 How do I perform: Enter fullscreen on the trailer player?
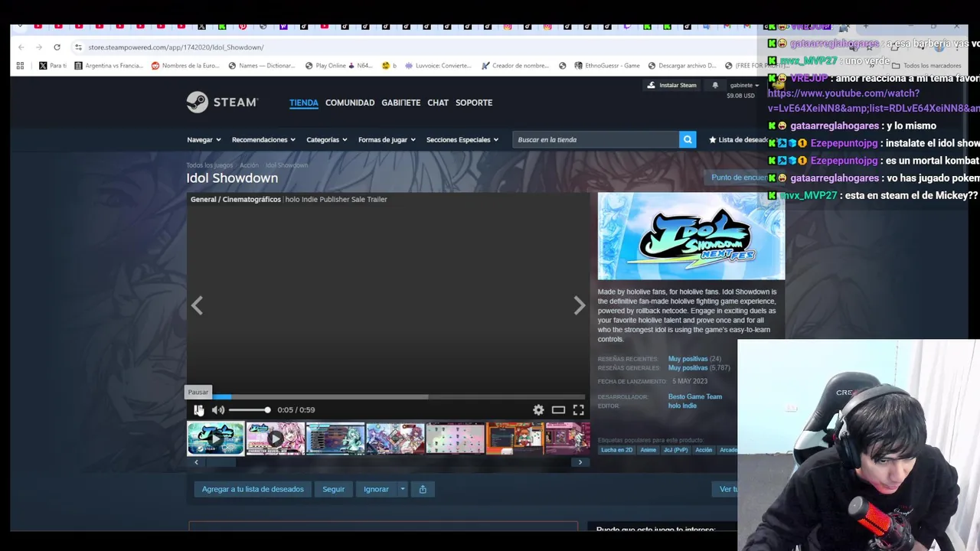579,410
